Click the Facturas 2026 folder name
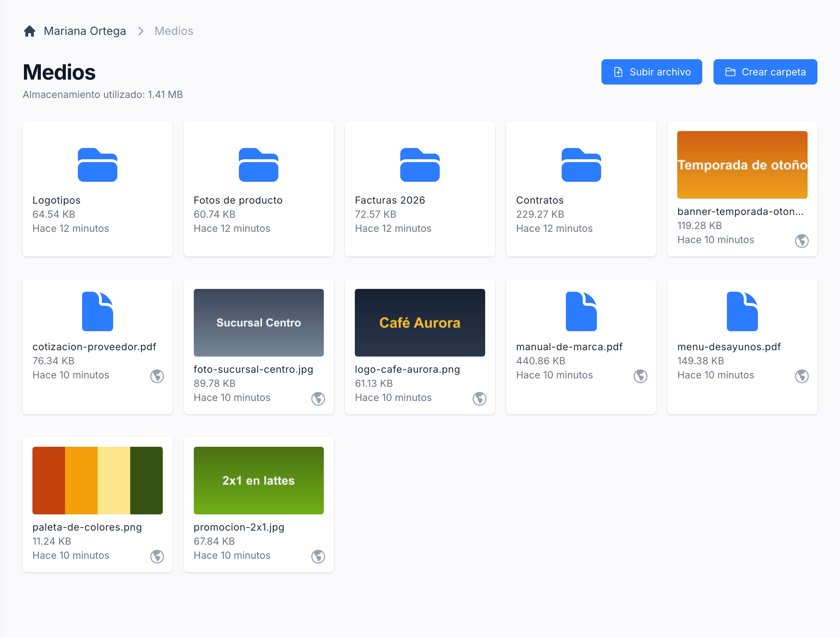The image size is (840, 637). (x=390, y=200)
